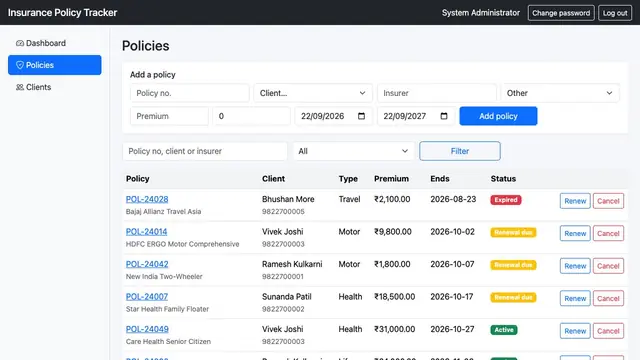Click text Star Health Family Floater

tap(167, 309)
